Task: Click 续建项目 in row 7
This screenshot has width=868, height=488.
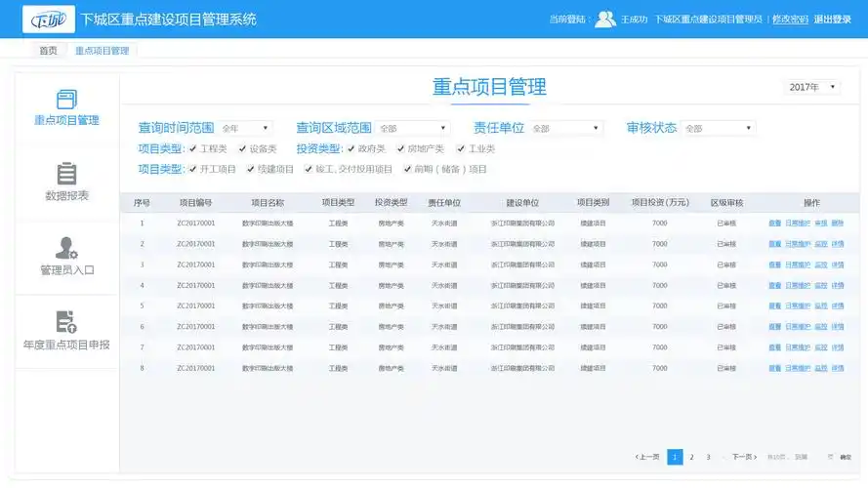Action: (593, 347)
